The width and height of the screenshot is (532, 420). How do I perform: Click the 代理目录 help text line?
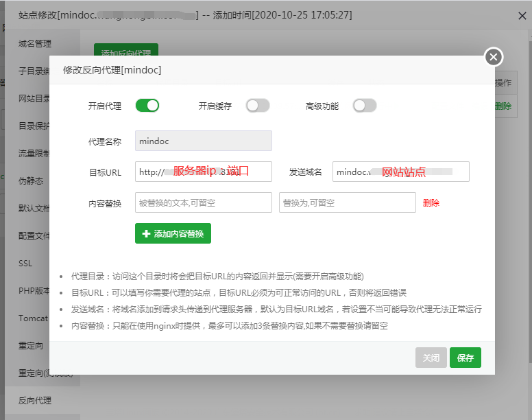click(x=217, y=277)
